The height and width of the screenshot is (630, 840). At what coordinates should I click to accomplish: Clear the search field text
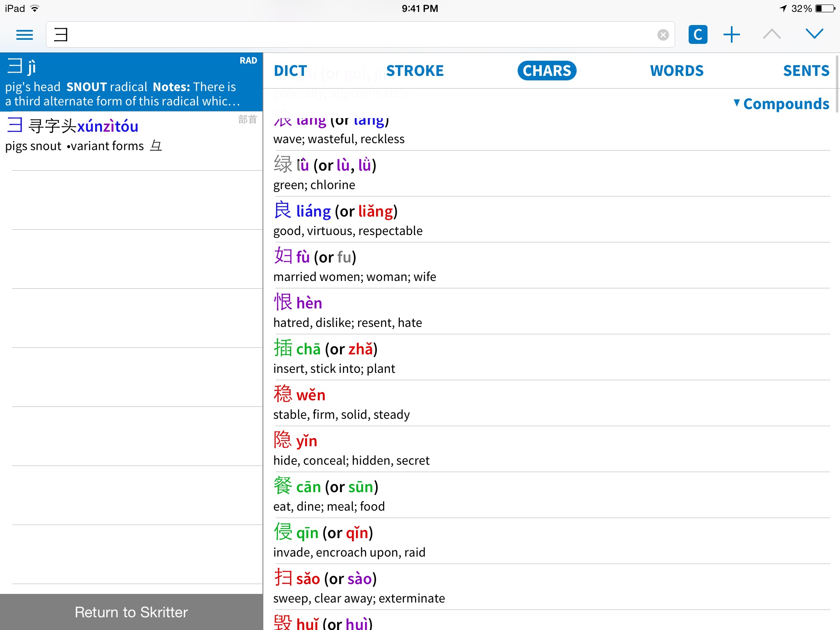pyautogui.click(x=663, y=35)
